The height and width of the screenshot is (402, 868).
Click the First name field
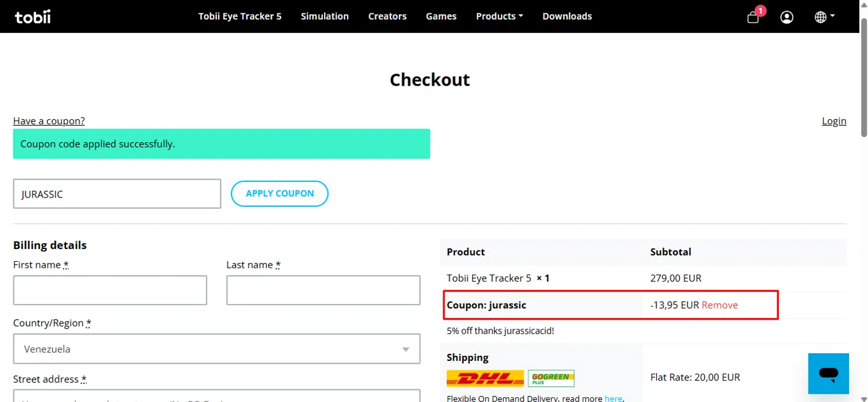pyautogui.click(x=110, y=290)
